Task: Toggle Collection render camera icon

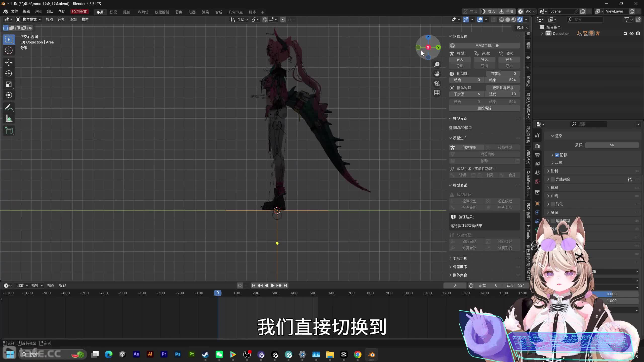Action: pos(638,33)
